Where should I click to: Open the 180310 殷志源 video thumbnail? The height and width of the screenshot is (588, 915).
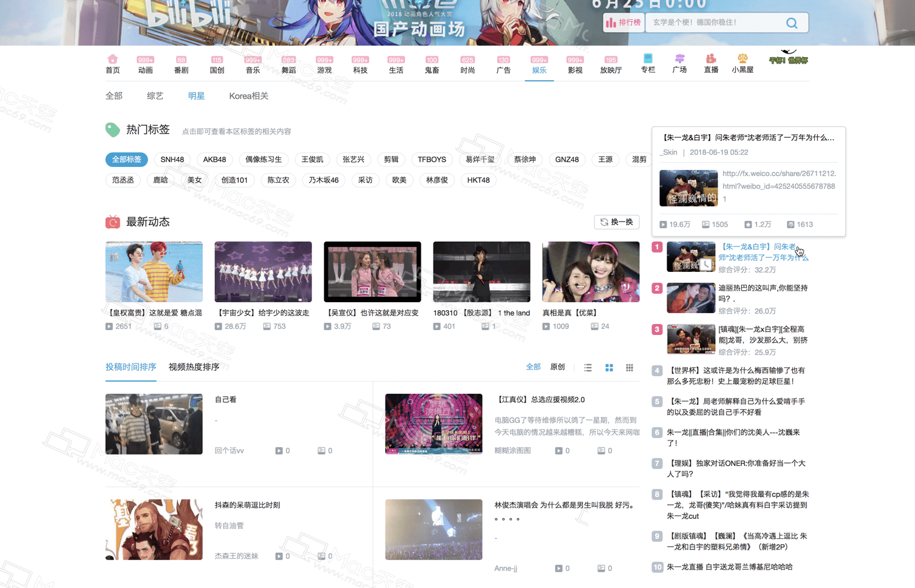click(x=481, y=272)
